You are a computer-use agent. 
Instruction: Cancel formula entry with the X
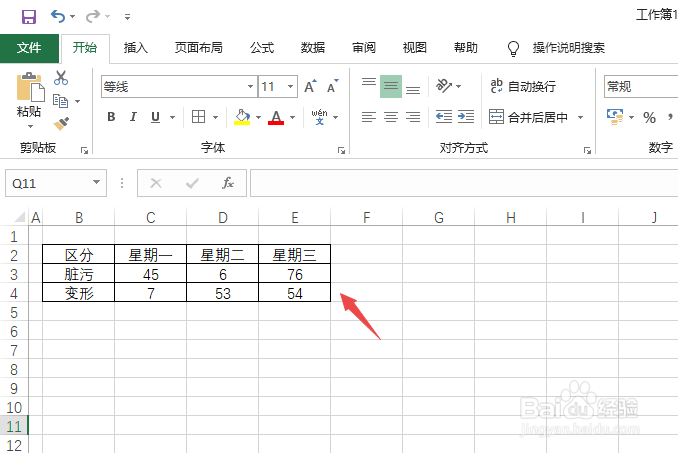156,183
